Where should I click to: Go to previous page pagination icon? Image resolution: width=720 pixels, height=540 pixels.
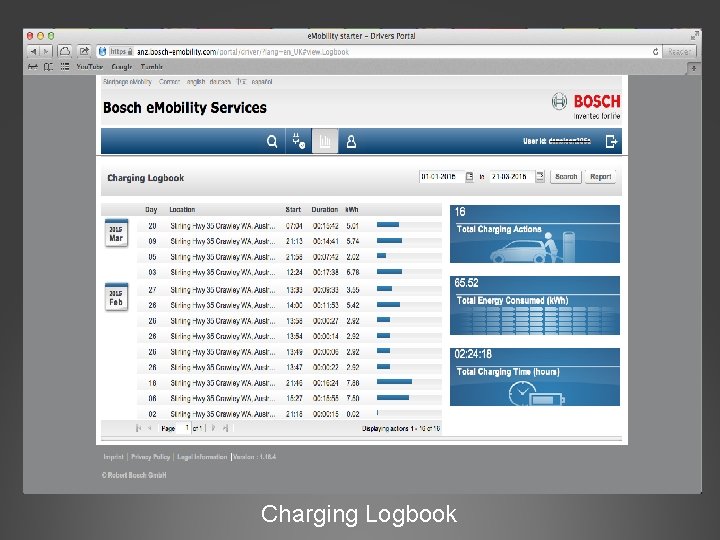click(x=150, y=428)
